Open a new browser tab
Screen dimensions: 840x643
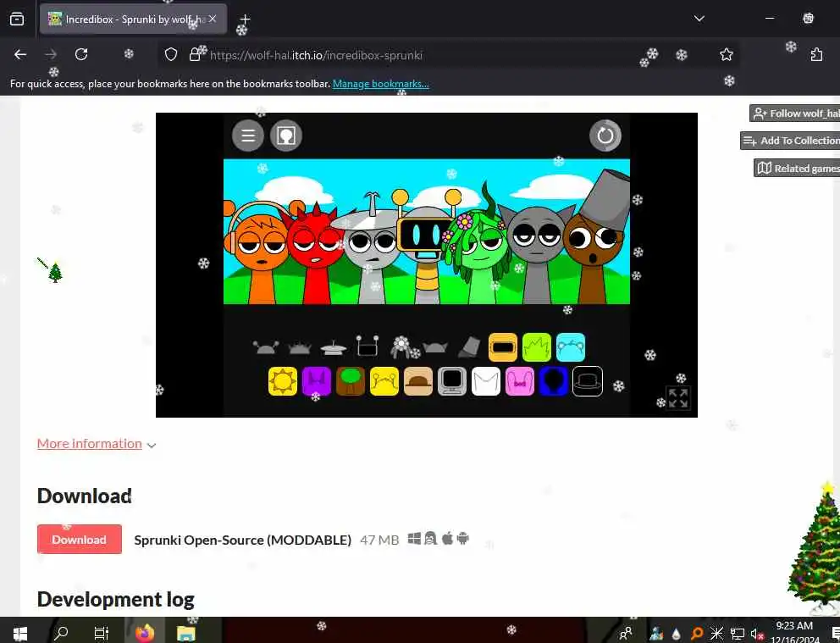(x=245, y=19)
